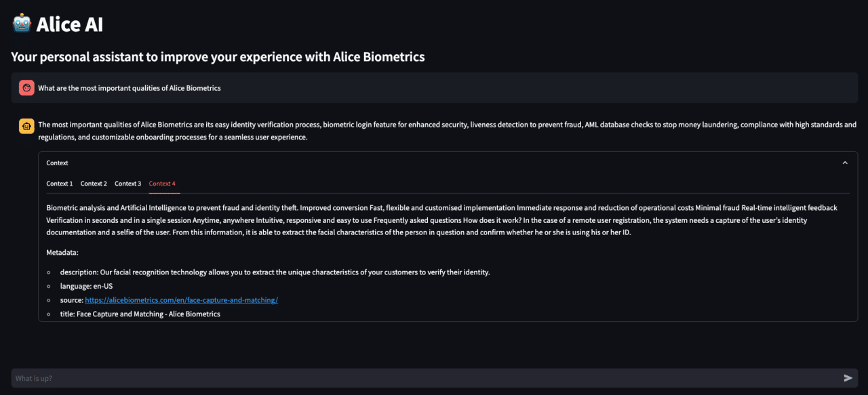Image resolution: width=868 pixels, height=395 pixels.
Task: Open the alicebiometrics.com face-capture source link
Action: pos(181,299)
